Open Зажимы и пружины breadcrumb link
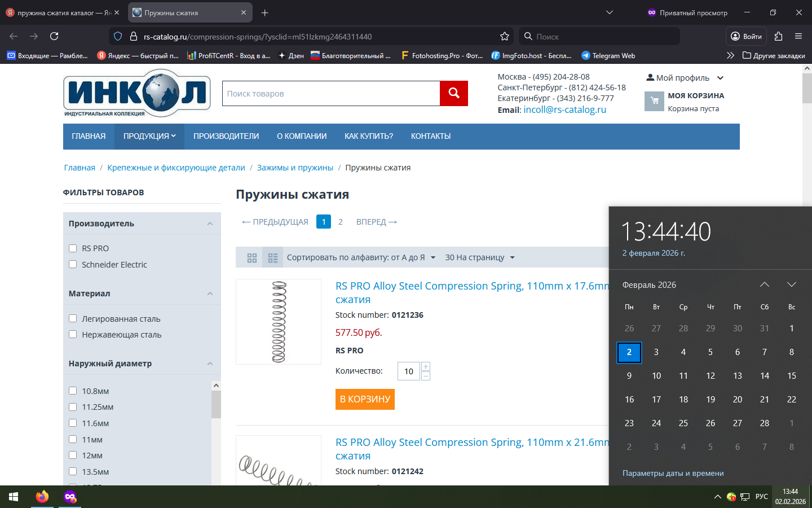This screenshot has height=508, width=812. pyautogui.click(x=295, y=168)
